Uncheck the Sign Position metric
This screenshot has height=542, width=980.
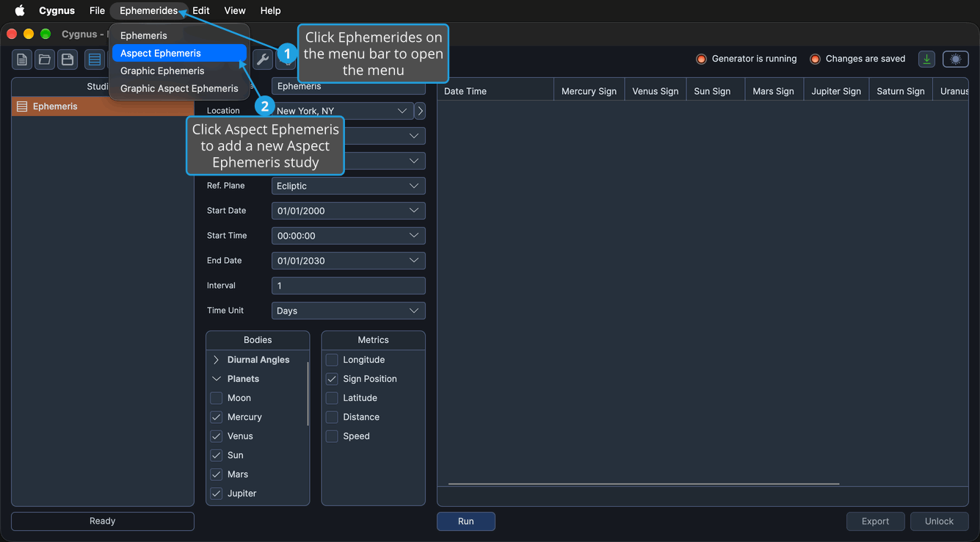tap(332, 379)
